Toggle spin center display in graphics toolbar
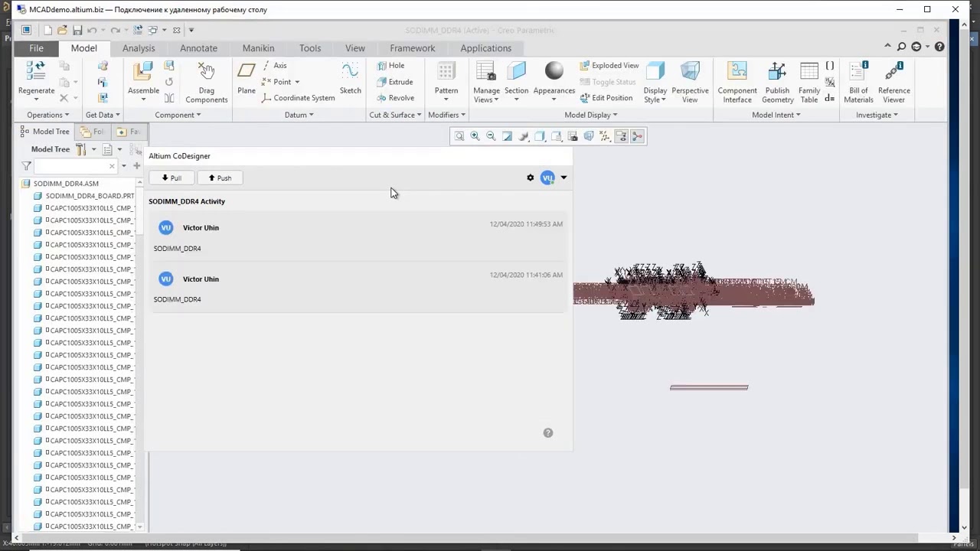The image size is (980, 551). pyautogui.click(x=637, y=136)
